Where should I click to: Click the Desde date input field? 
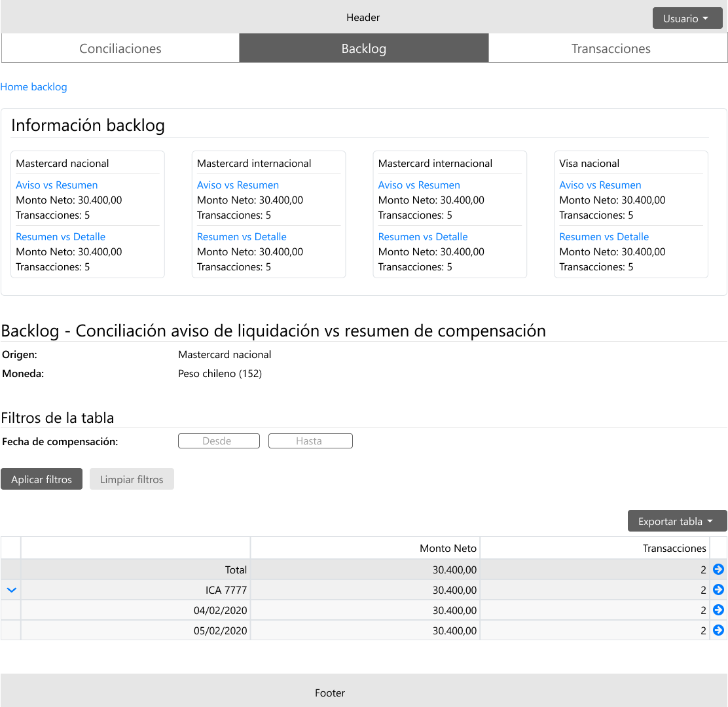[x=219, y=441]
